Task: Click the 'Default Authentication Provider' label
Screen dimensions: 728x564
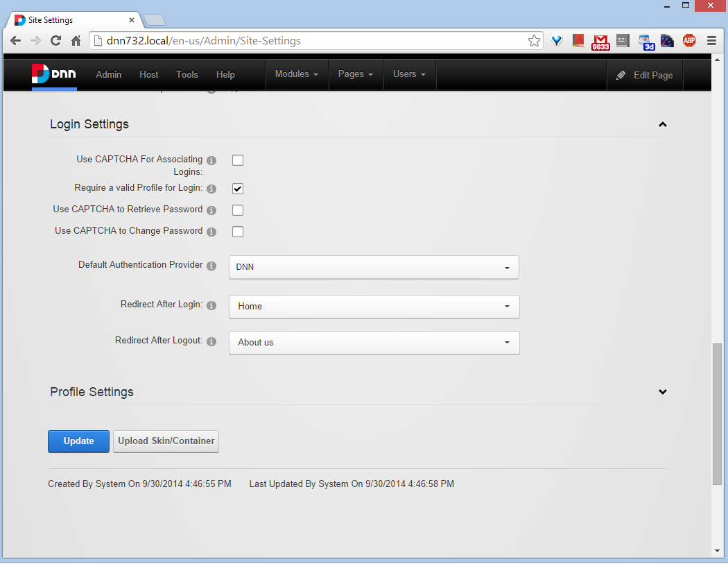Action: 140,265
